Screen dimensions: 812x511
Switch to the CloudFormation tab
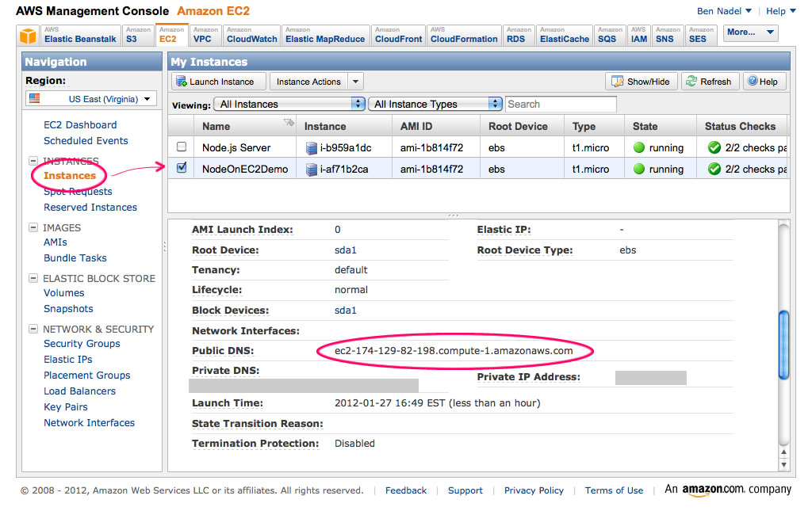coord(464,35)
